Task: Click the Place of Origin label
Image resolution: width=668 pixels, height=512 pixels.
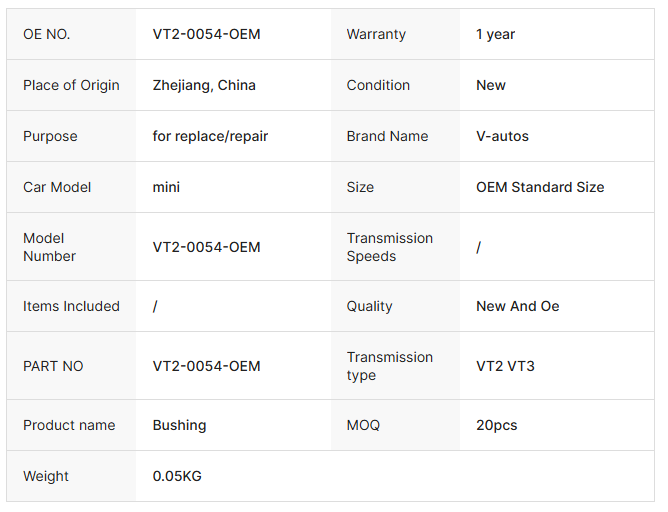Action: 71,85
